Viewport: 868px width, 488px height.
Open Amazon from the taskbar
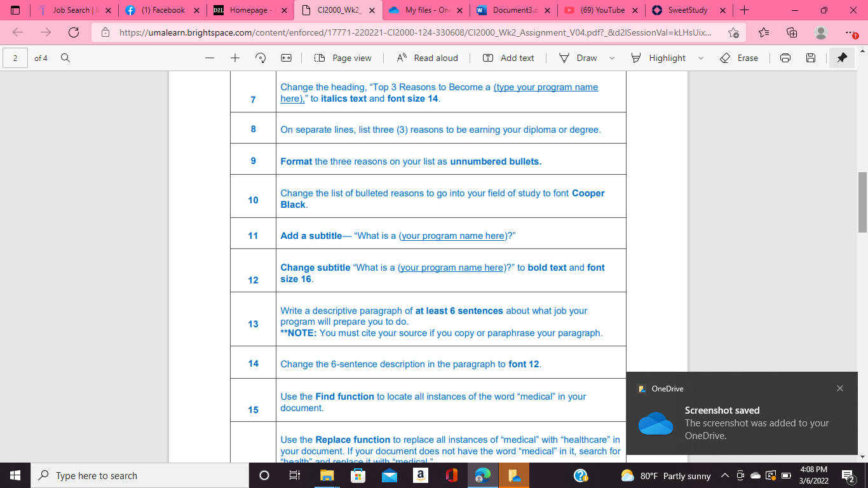click(420, 475)
